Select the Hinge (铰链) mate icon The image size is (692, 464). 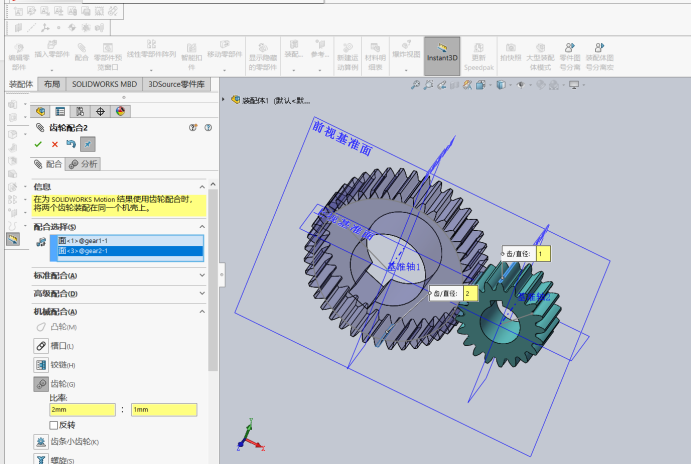pyautogui.click(x=41, y=365)
